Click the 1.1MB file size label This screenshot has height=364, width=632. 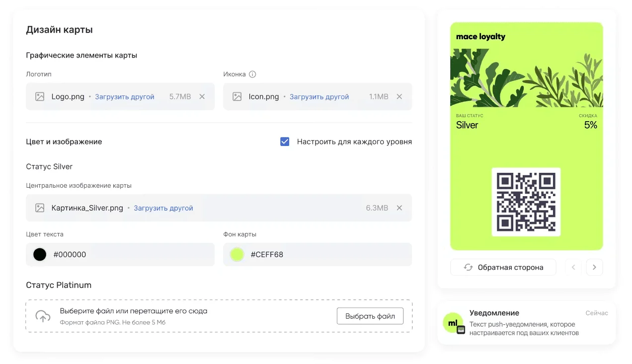[379, 97]
